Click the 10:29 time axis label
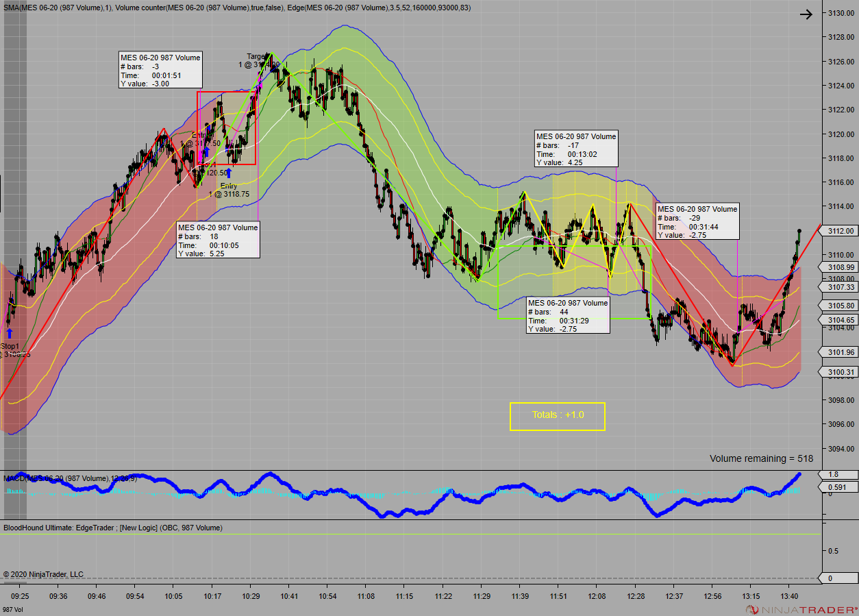This screenshot has width=859, height=616. pos(251,596)
